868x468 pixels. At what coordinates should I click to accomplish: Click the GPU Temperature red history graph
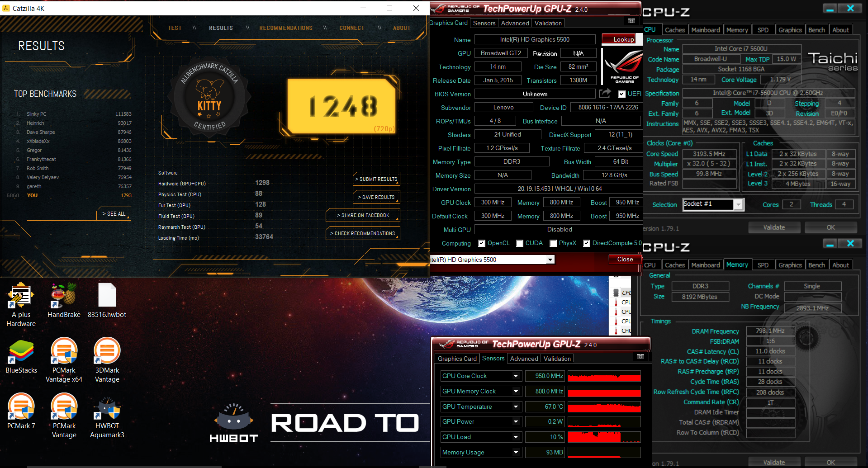(604, 407)
